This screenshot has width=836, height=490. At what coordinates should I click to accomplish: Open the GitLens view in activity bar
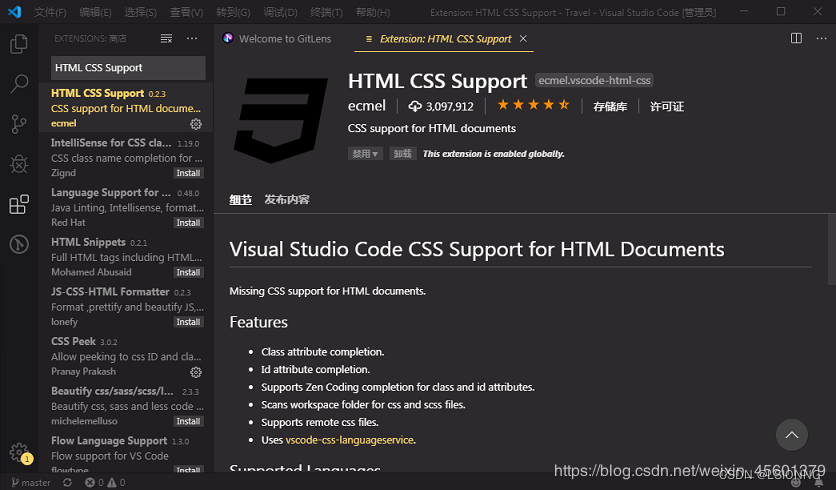tap(19, 244)
